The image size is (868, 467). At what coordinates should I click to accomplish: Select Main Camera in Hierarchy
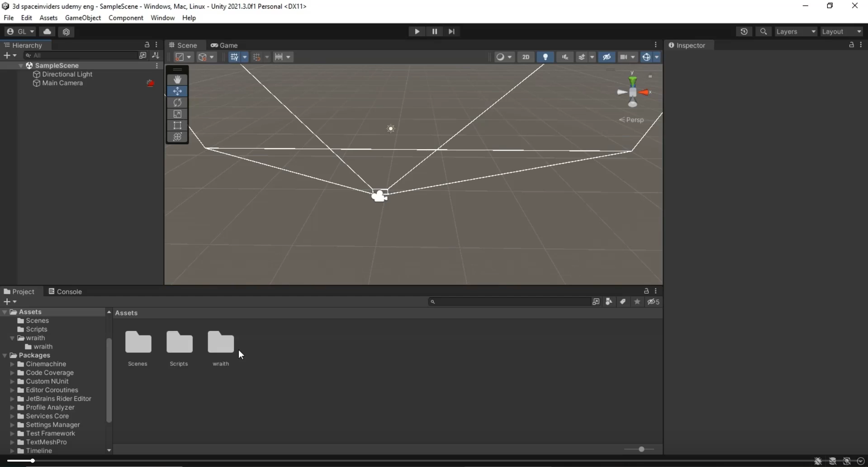click(x=62, y=83)
